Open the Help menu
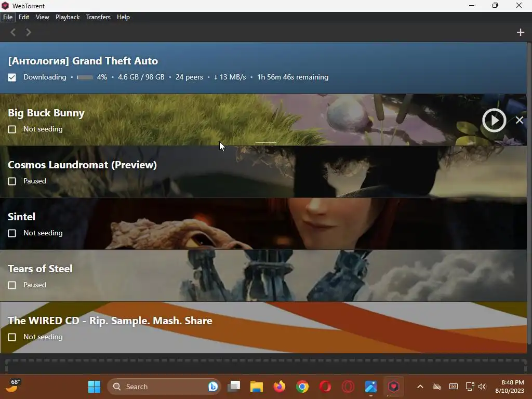 click(x=123, y=17)
